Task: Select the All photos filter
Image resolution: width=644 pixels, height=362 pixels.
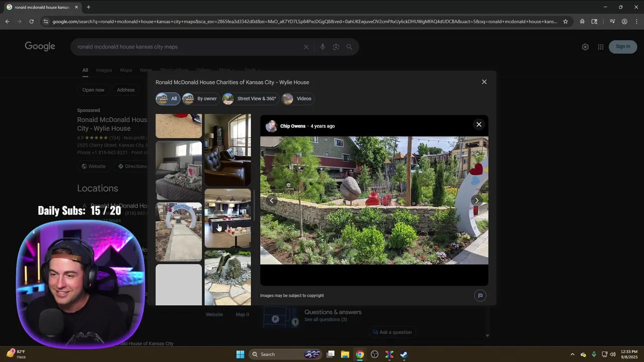Action: click(x=168, y=99)
